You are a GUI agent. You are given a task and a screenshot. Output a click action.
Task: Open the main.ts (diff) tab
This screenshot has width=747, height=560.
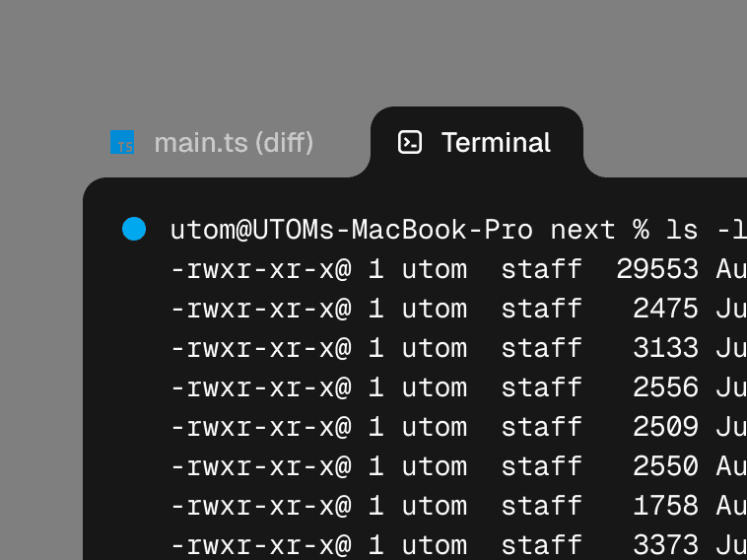tap(233, 143)
